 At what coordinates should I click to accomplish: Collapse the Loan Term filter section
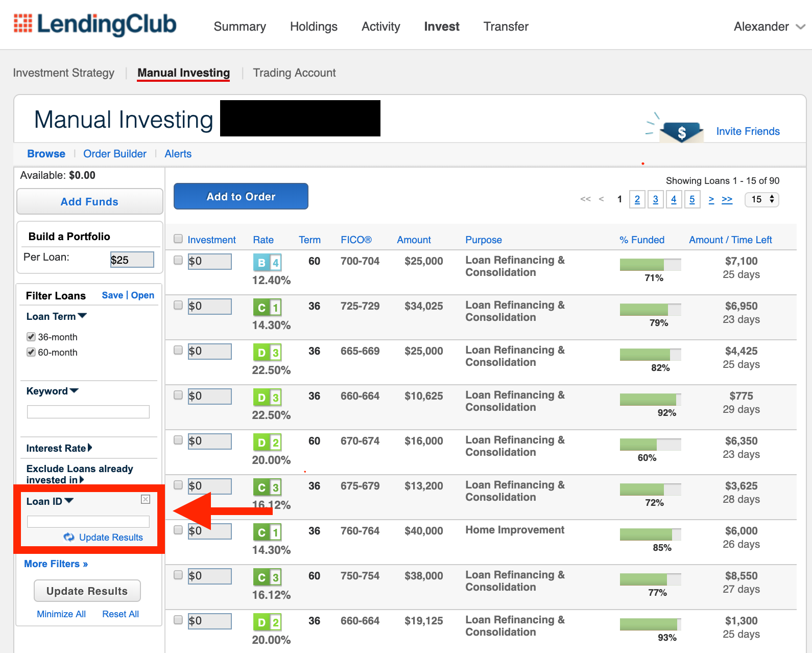[57, 316]
